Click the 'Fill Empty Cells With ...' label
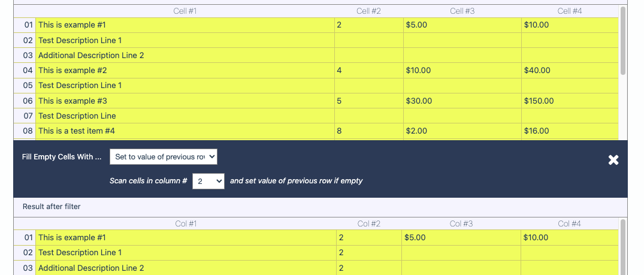644x275 pixels. (x=62, y=157)
